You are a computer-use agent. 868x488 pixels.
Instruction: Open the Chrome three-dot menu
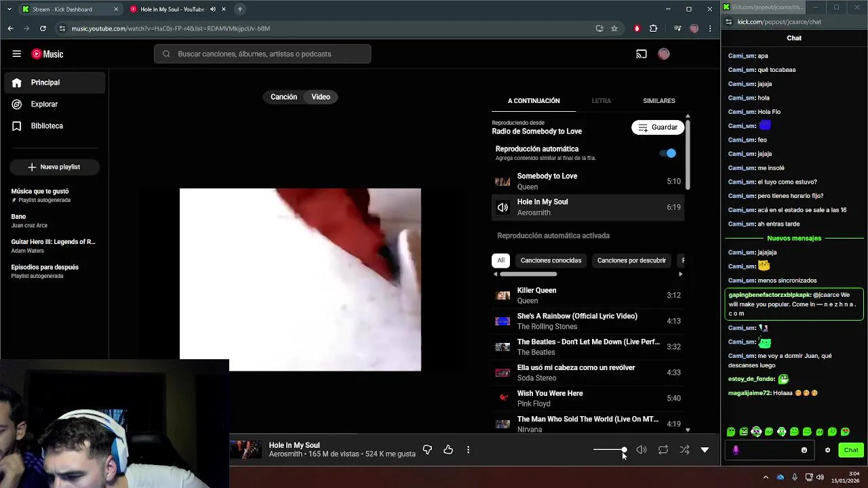[x=710, y=28]
